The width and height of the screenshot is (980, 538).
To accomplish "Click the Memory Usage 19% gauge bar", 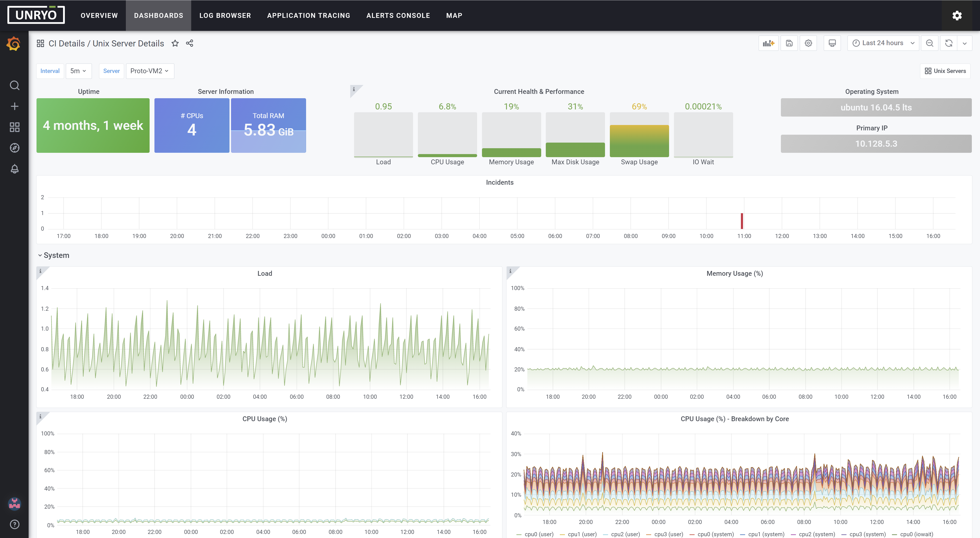I will 511,135.
